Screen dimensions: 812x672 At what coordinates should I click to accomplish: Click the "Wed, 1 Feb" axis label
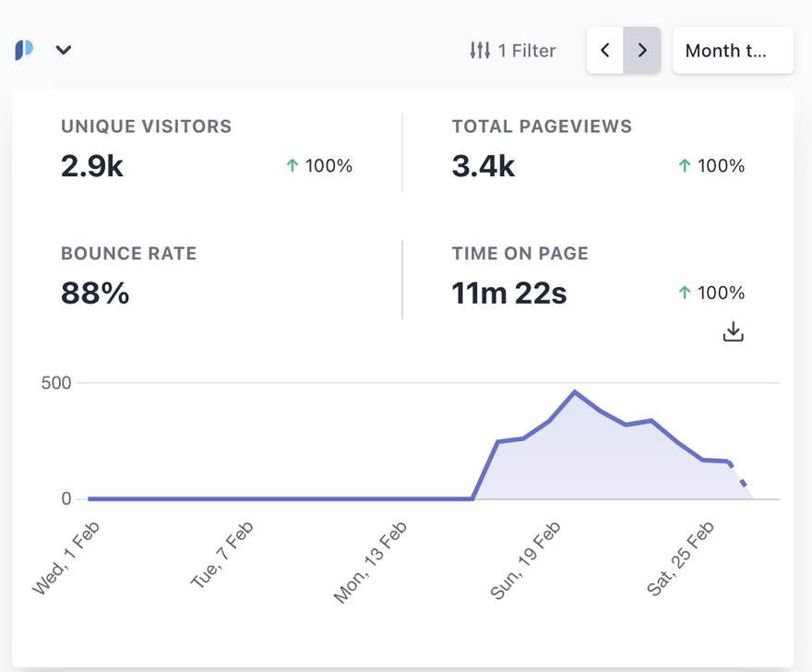click(66, 558)
